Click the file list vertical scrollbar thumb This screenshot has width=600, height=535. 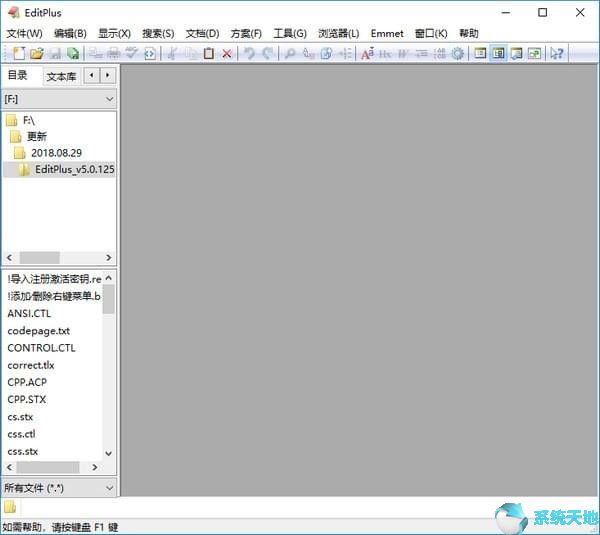tap(109, 297)
